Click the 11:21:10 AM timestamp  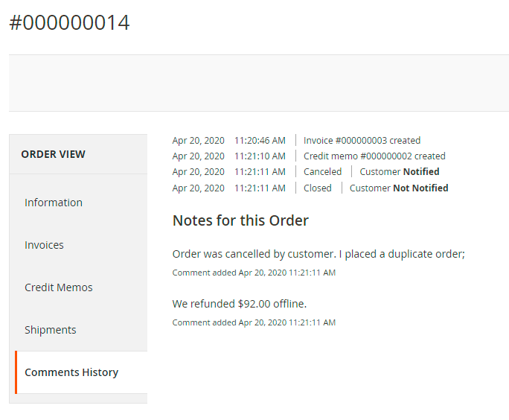coord(260,156)
